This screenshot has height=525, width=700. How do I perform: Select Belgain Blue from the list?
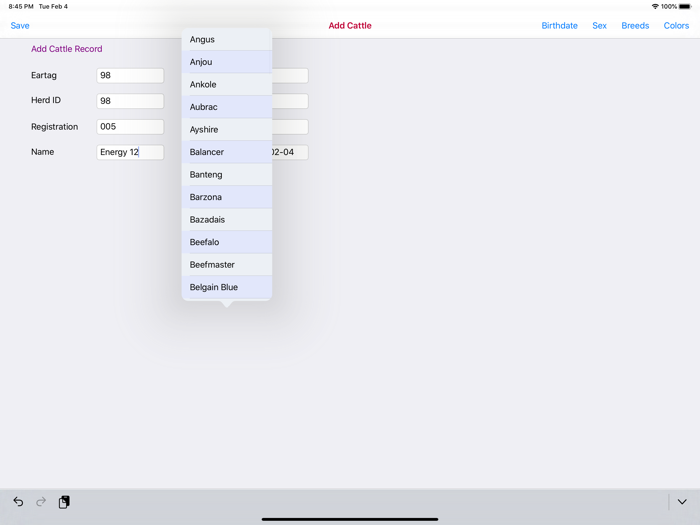[x=227, y=288]
